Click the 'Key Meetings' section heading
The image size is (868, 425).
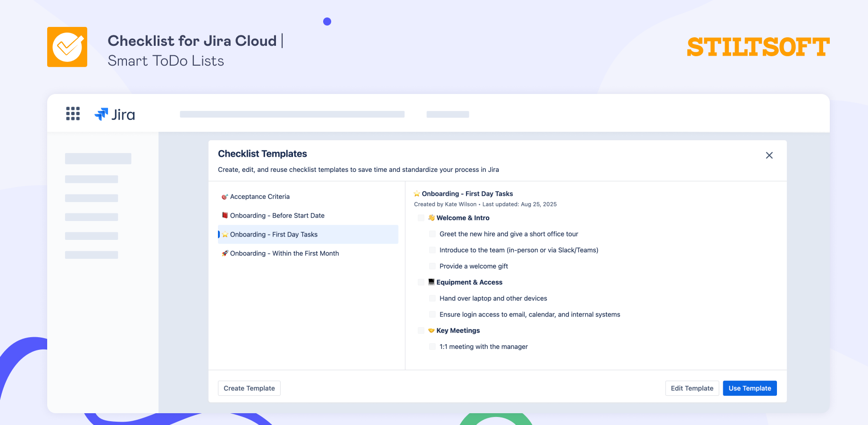458,331
